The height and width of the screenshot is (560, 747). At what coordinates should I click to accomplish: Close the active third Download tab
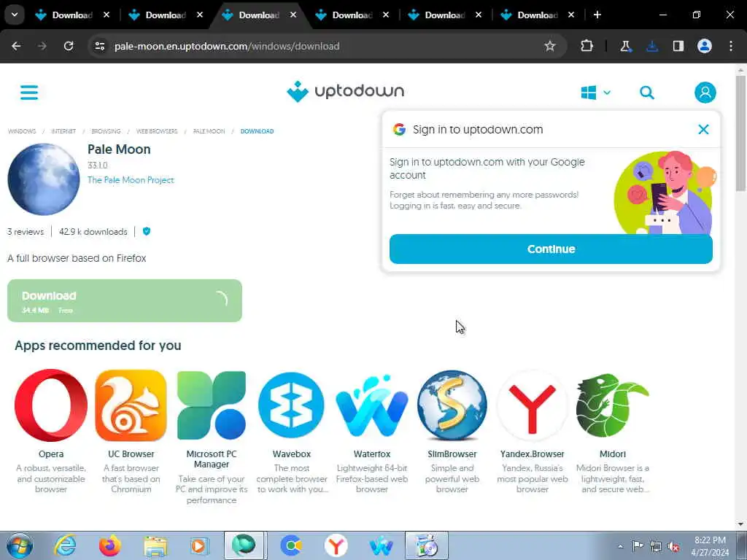pyautogui.click(x=293, y=15)
